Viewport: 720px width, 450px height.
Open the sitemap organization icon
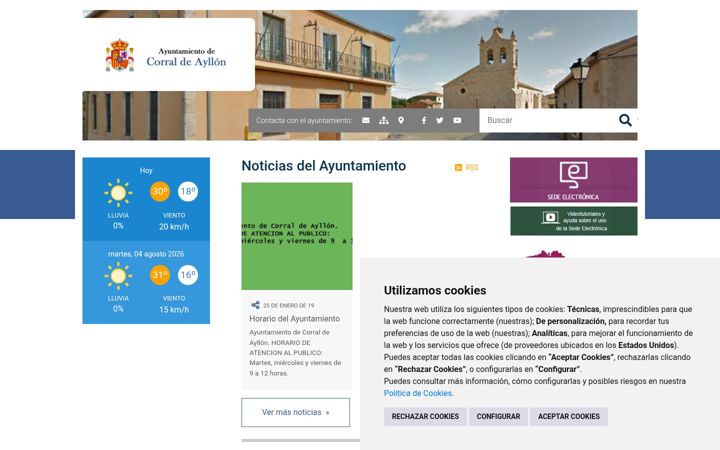pos(384,120)
